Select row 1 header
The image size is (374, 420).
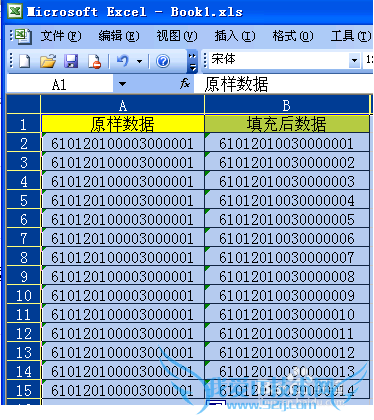click(x=23, y=125)
